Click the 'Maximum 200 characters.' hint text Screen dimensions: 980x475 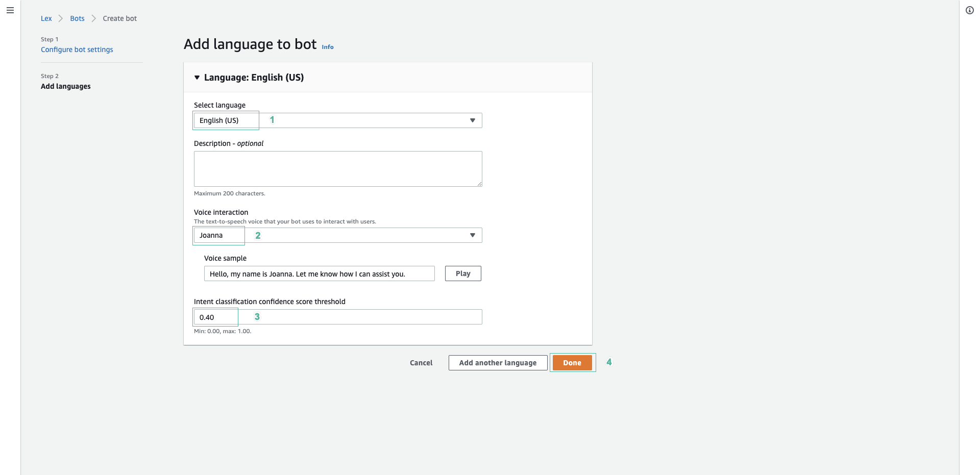point(230,193)
